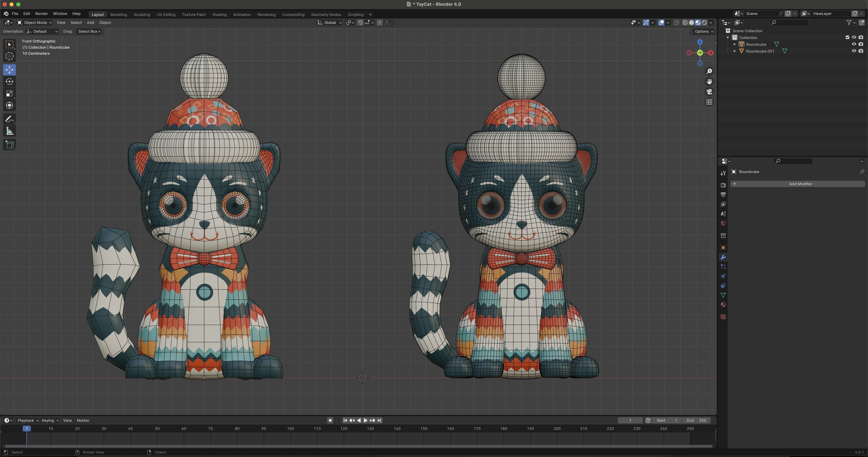Activate the Transform tool
Image resolution: width=868 pixels, height=457 pixels.
click(x=9, y=105)
